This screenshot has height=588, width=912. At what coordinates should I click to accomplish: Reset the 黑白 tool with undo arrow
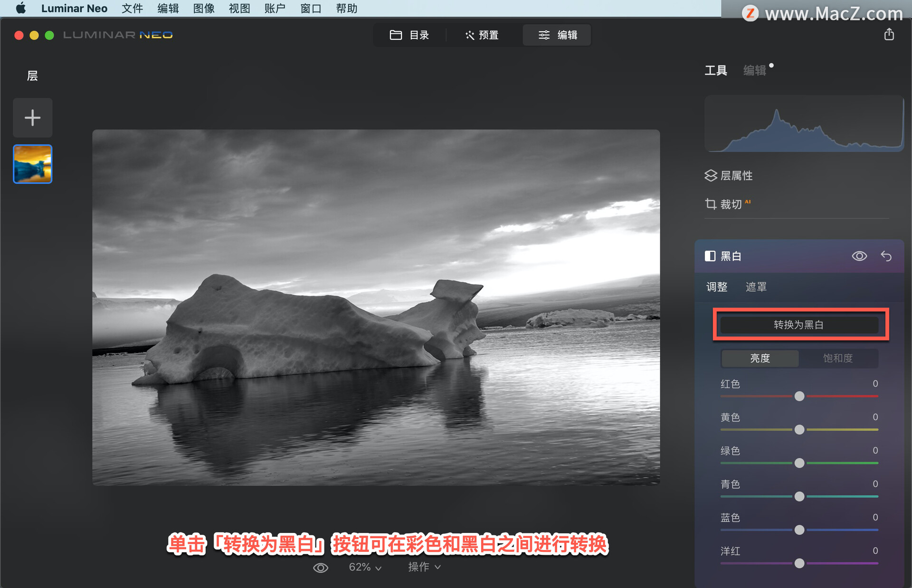[x=886, y=256]
